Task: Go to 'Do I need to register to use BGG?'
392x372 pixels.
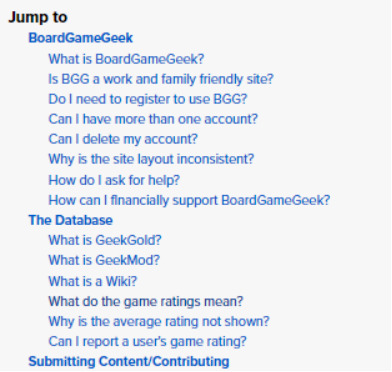Action: [148, 99]
